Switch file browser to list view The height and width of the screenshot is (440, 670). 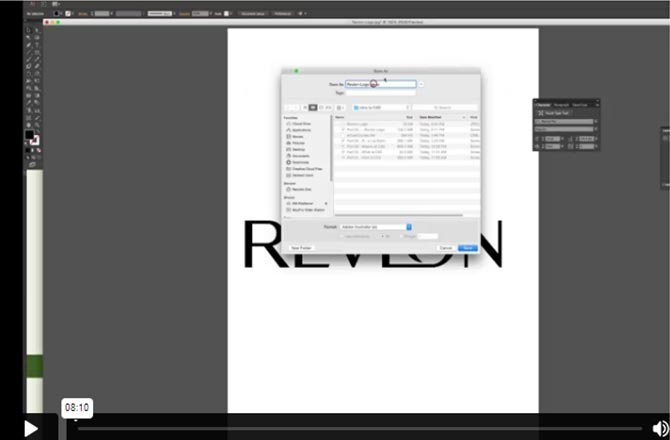click(x=313, y=106)
